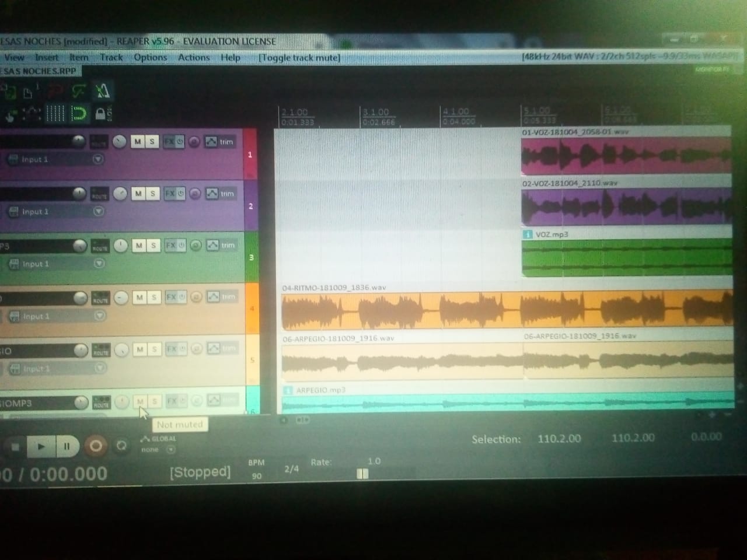Toggle locking with the padlock icon

100,113
